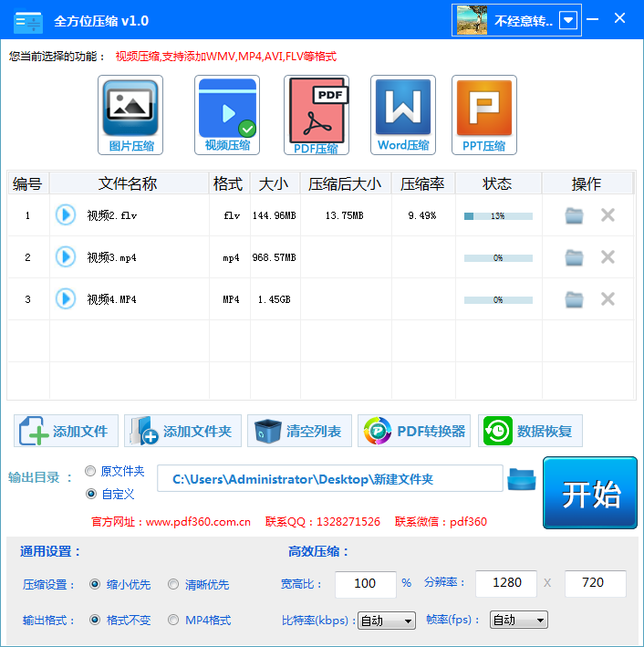Open the 比特率(kbps) dropdown
This screenshot has width=644, height=647.
(x=387, y=621)
